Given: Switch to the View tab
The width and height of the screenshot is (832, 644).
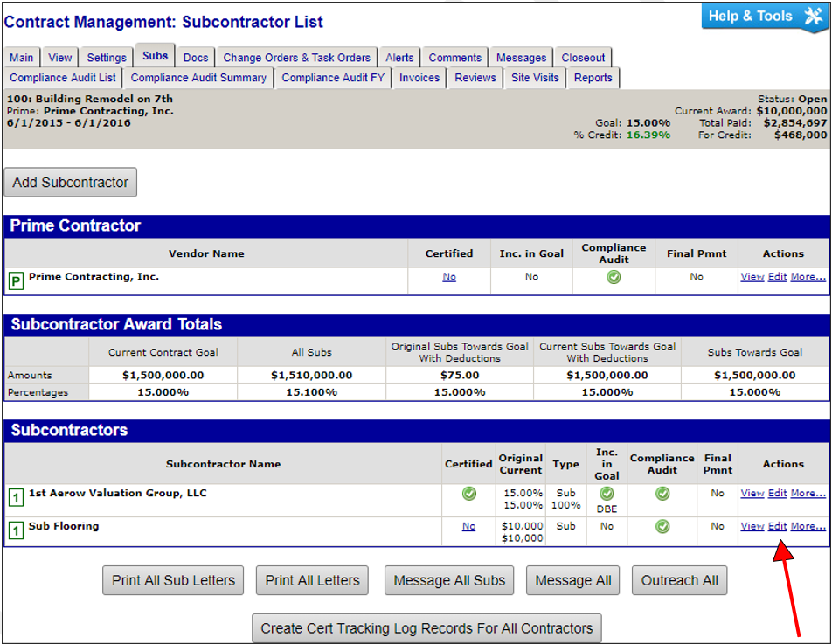Looking at the screenshot, I should click(60, 58).
